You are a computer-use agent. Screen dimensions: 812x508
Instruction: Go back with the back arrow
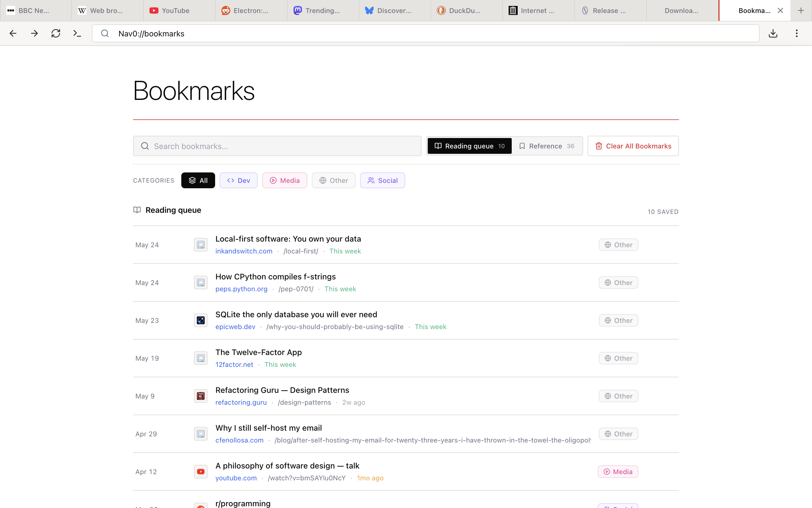[13, 33]
